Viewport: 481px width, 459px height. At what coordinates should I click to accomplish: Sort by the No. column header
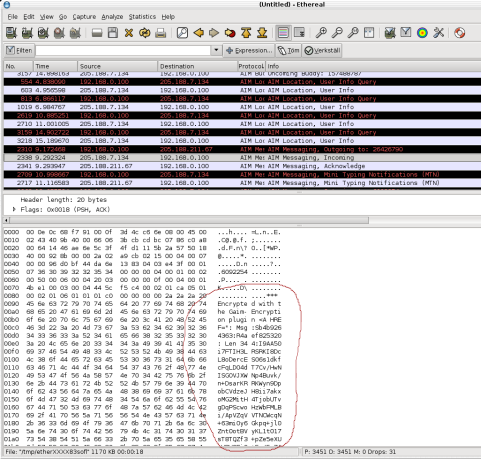(18, 66)
